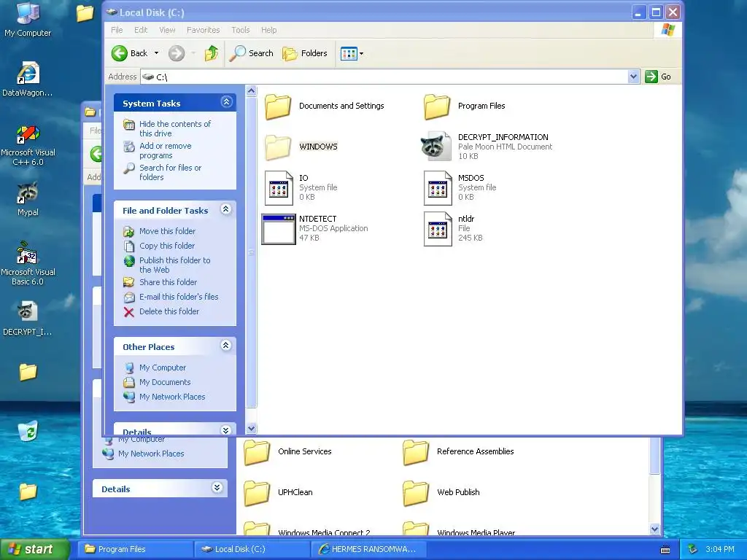This screenshot has height=560, width=747.
Task: Click E-mail this folder's files
Action: (x=179, y=297)
